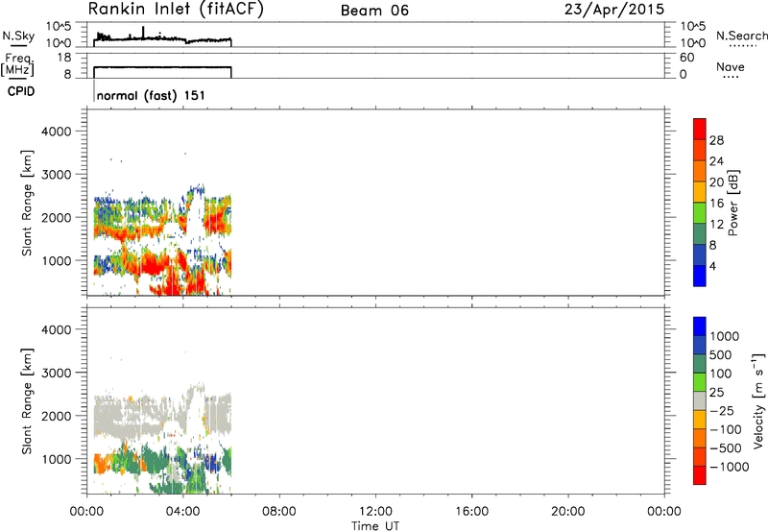Pick the dark green 100–500 velocity swatch

tap(700, 364)
